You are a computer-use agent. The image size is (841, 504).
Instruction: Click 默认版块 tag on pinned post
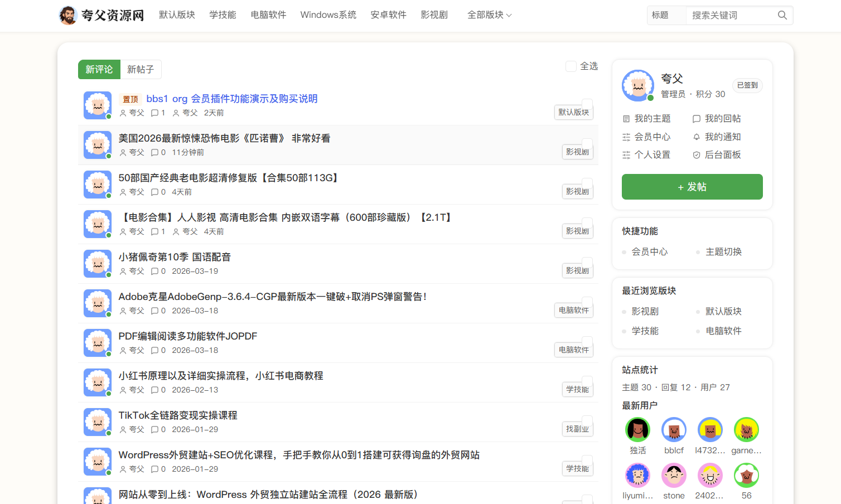[x=573, y=112]
